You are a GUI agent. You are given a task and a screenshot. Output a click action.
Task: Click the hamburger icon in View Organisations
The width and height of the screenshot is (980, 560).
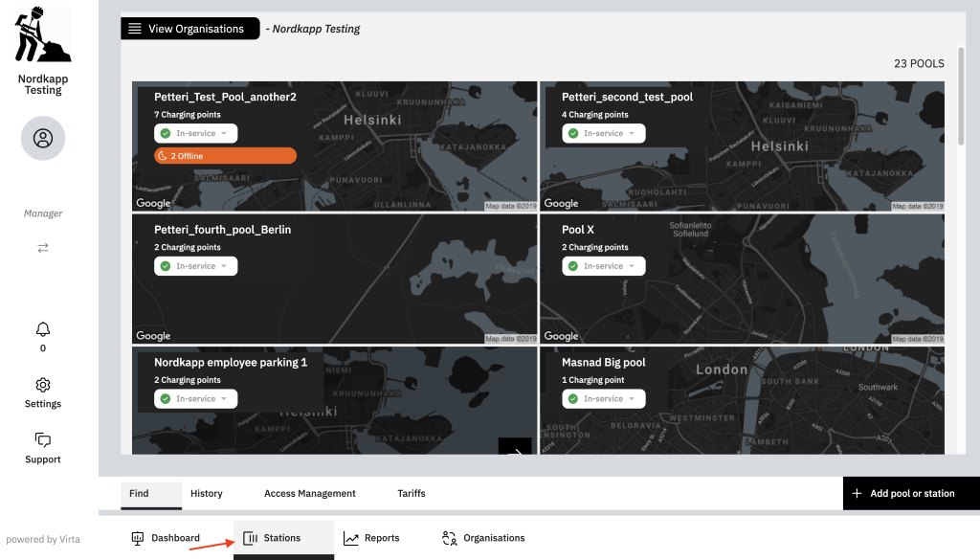pos(134,29)
